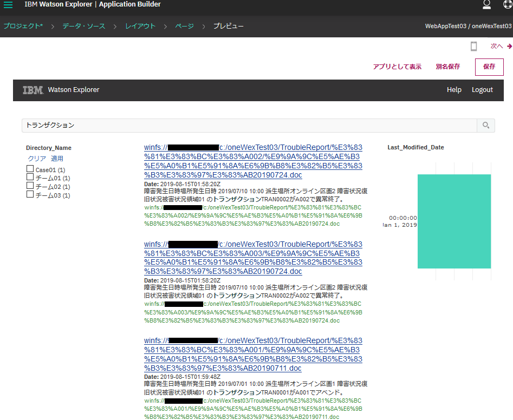Image resolution: width=513 pixels, height=420 pixels.
Task: Click the green URL under the A003 result
Action: tap(253, 312)
